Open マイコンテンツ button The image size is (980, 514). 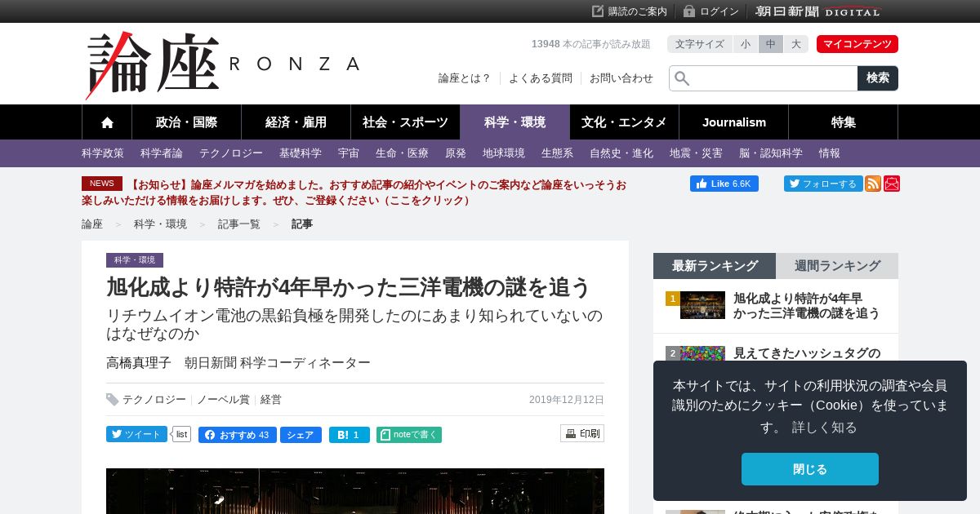[x=857, y=44]
